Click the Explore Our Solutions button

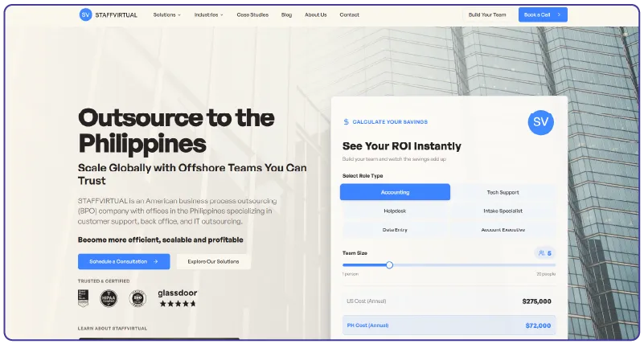(213, 261)
